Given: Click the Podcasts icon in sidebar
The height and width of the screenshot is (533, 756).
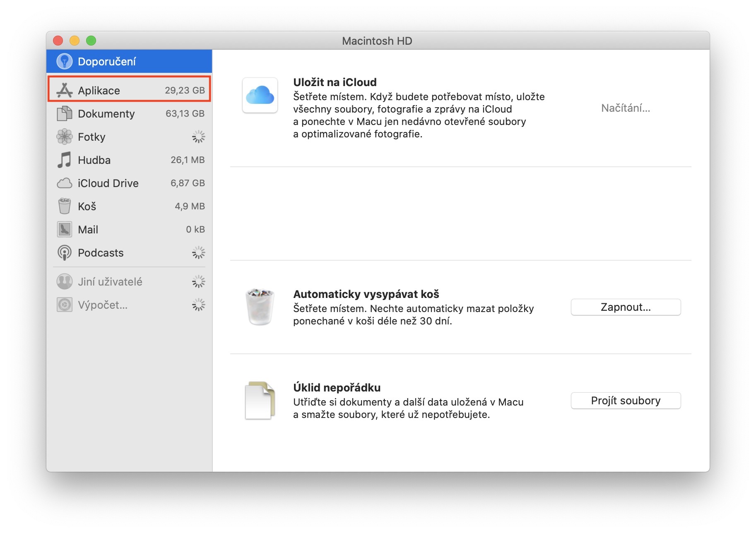Looking at the screenshot, I should (64, 252).
